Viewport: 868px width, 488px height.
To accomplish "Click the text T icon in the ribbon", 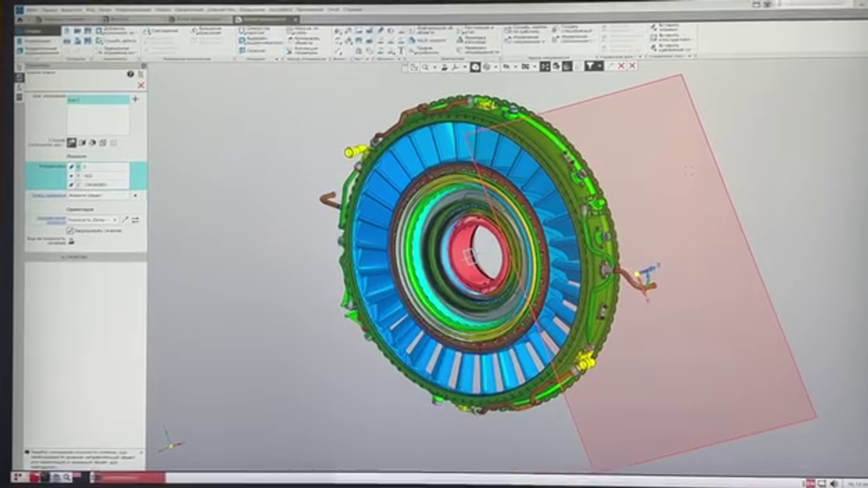I will tap(401, 50).
